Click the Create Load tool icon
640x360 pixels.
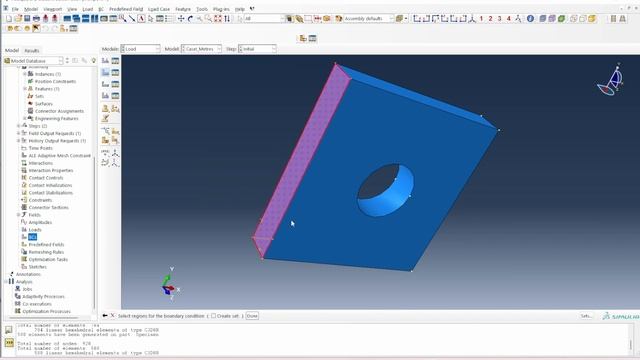click(105, 61)
